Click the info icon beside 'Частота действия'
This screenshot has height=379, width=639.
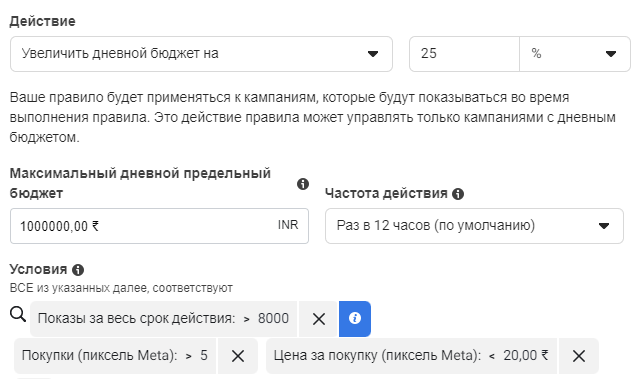[x=458, y=194]
